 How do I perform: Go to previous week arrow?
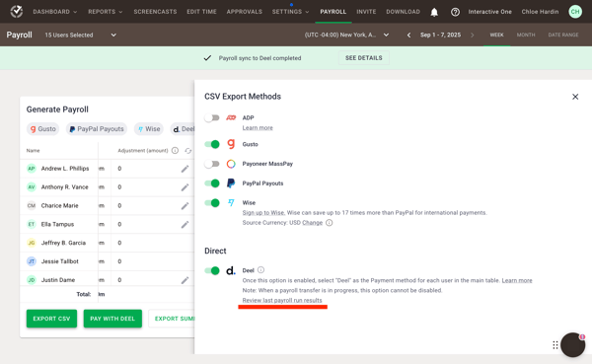pos(408,36)
